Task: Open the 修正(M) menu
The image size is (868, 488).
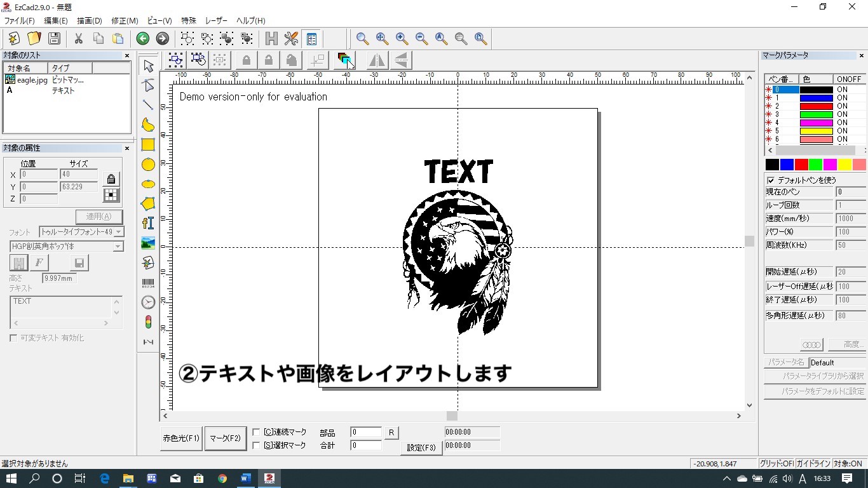Action: pos(125,21)
